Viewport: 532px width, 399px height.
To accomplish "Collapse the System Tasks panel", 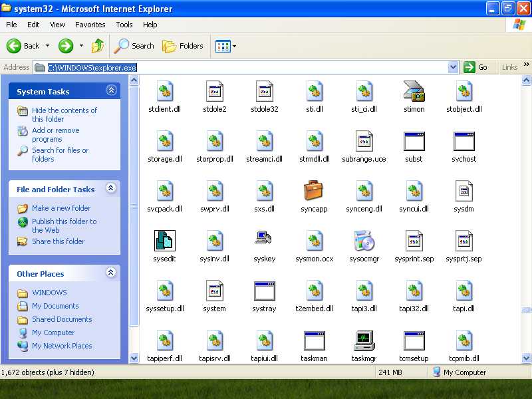I will tap(111, 90).
